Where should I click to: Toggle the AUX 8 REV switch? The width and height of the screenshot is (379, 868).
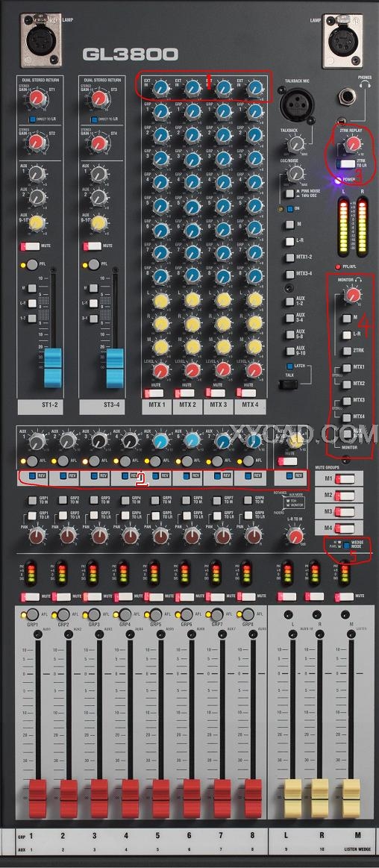coord(250,475)
